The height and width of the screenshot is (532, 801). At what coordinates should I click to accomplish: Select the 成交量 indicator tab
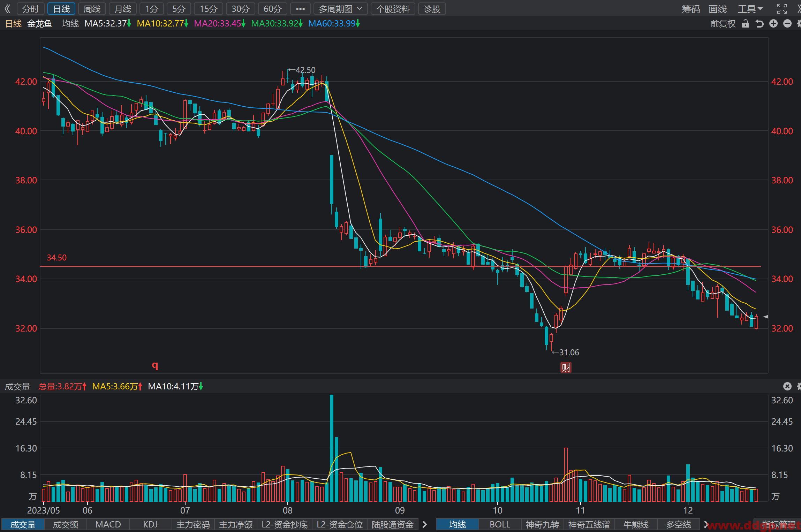pyautogui.click(x=23, y=524)
